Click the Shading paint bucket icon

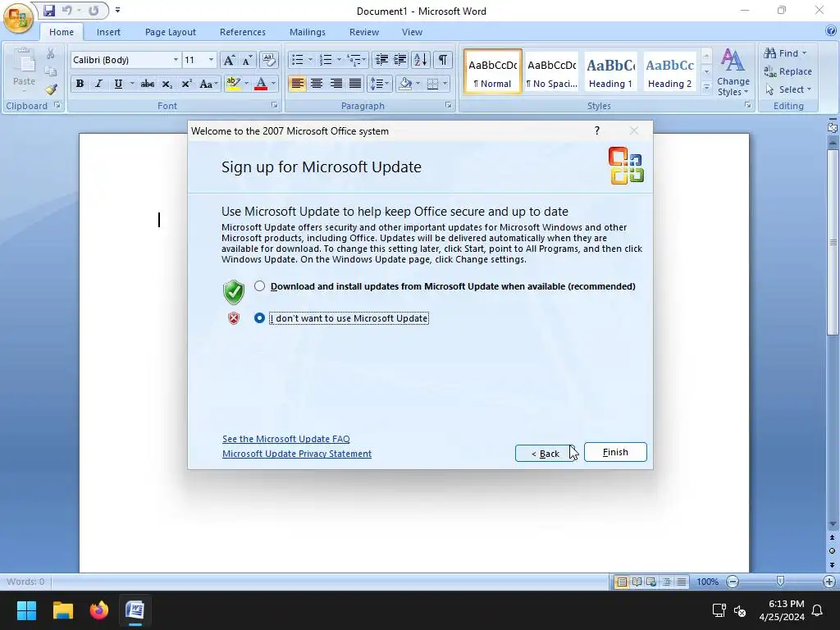(405, 84)
